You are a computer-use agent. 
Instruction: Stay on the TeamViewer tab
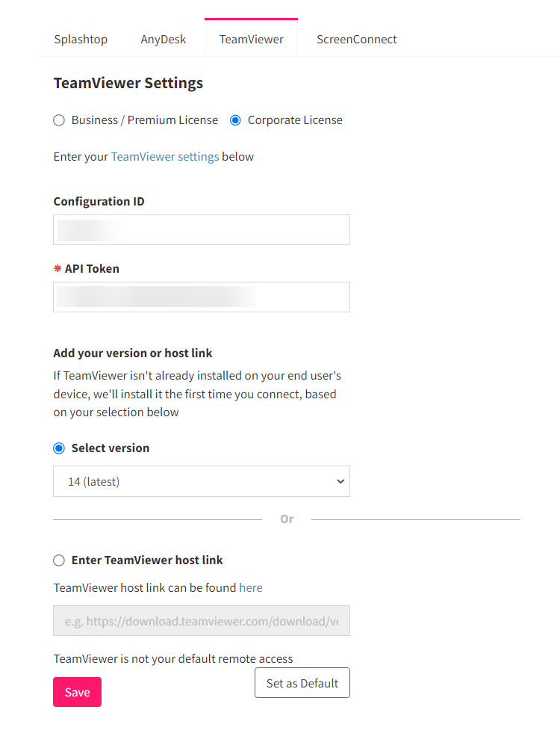[x=251, y=39]
